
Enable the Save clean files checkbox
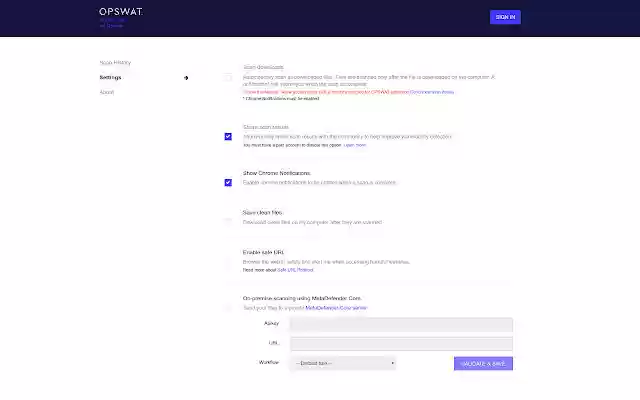[228, 222]
